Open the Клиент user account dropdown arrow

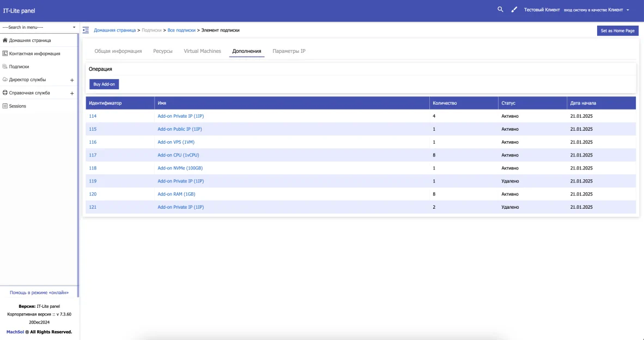628,10
